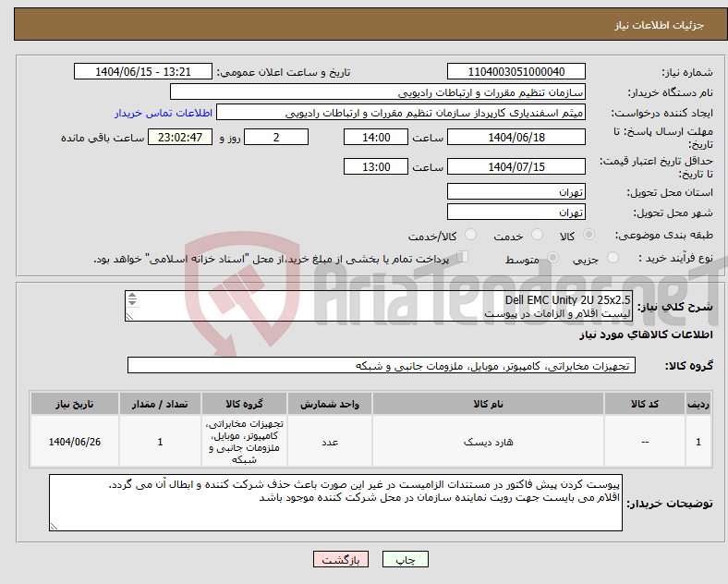
Task: Select the کالا/خدمت radio button
Action: pos(470,235)
